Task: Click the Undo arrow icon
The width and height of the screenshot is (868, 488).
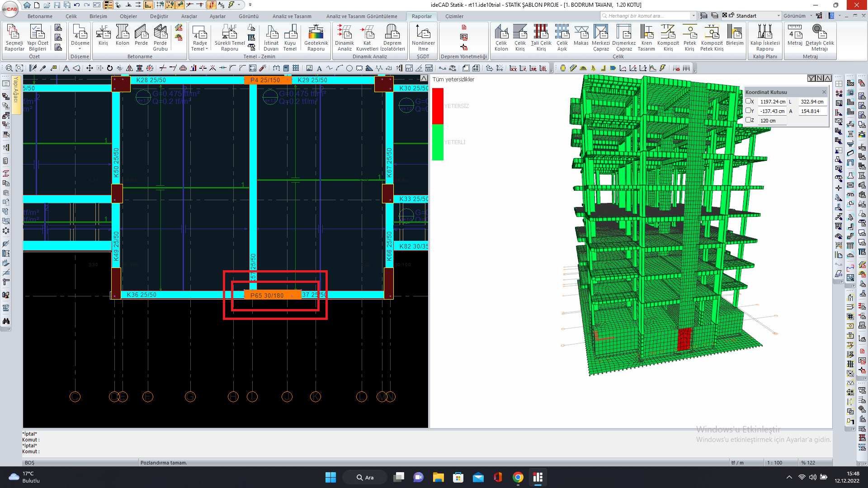Action: (x=77, y=5)
